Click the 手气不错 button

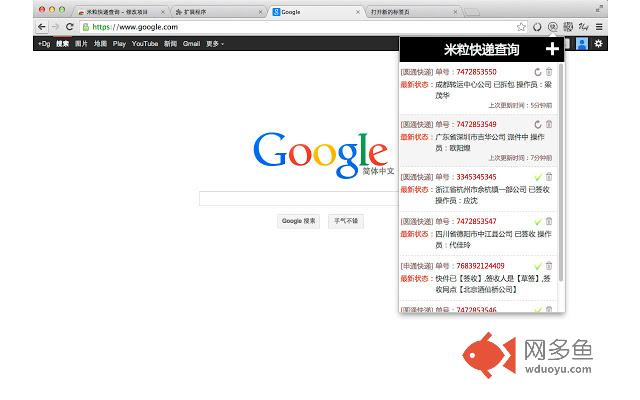click(347, 221)
